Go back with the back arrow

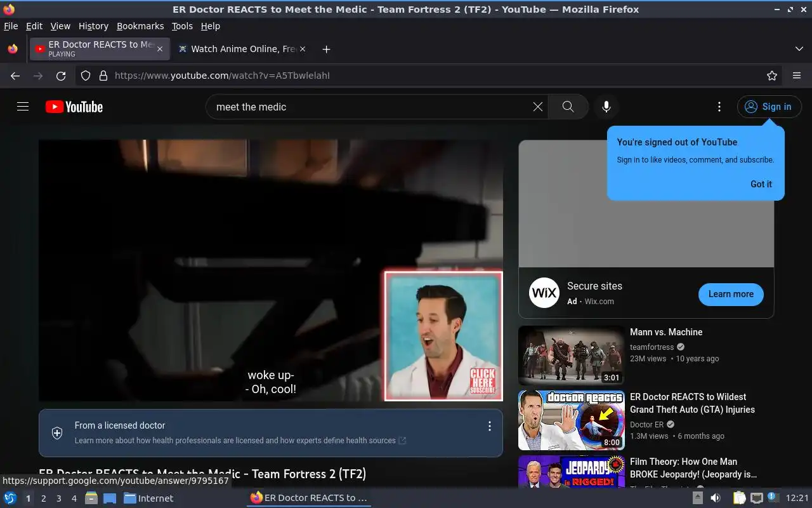pos(15,76)
